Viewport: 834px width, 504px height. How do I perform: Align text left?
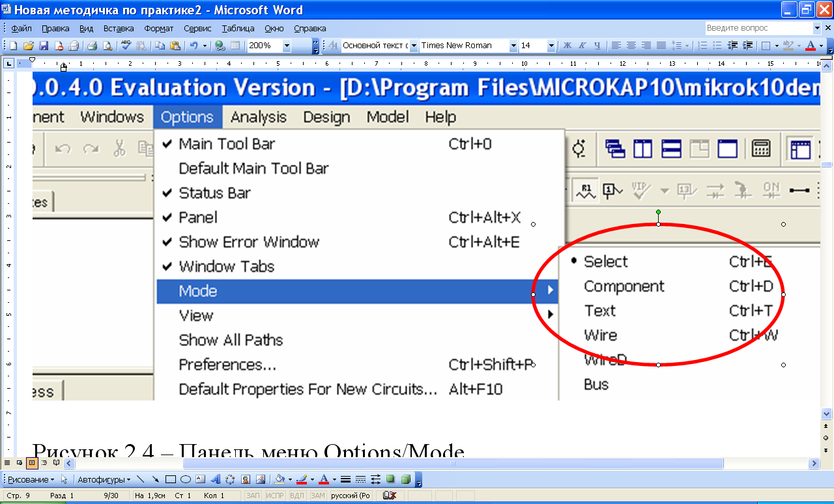pos(616,46)
